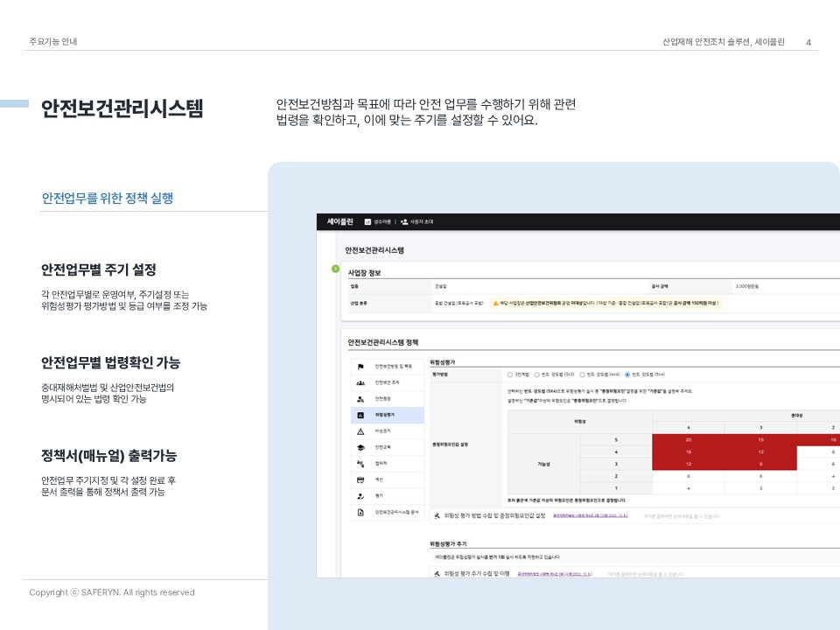Expand the green arrow beside 사업장 정보
Image resolution: width=840 pixels, height=630 pixels.
pos(335,269)
